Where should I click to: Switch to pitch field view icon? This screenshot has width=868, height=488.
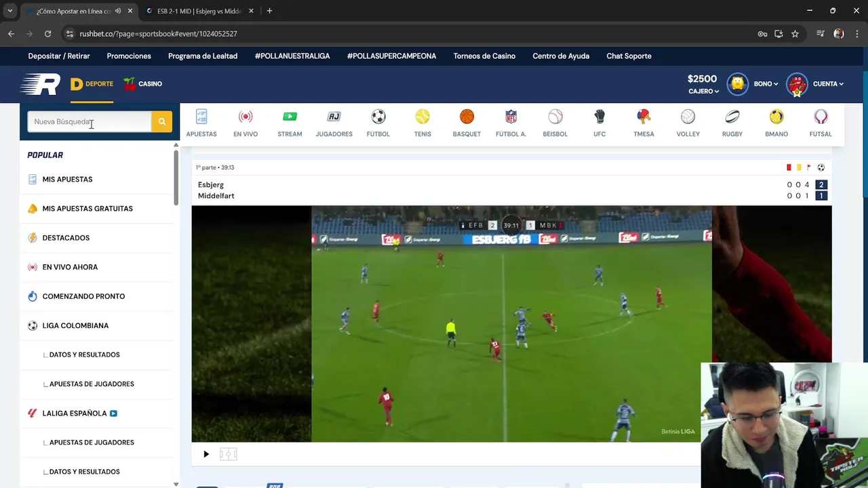pyautogui.click(x=228, y=454)
